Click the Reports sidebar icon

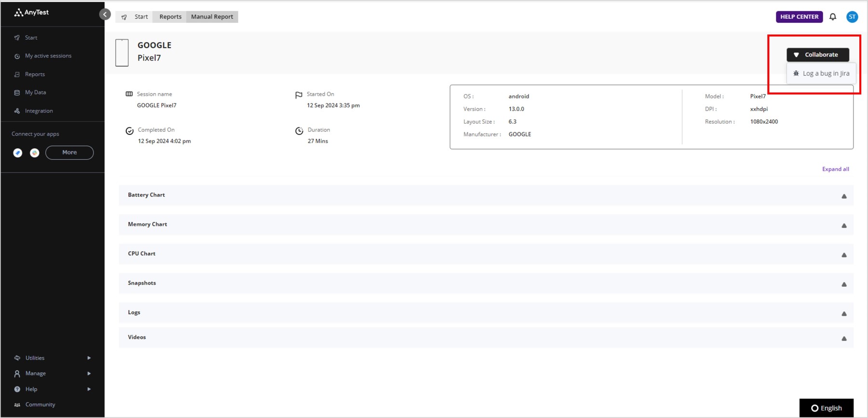[x=17, y=74]
